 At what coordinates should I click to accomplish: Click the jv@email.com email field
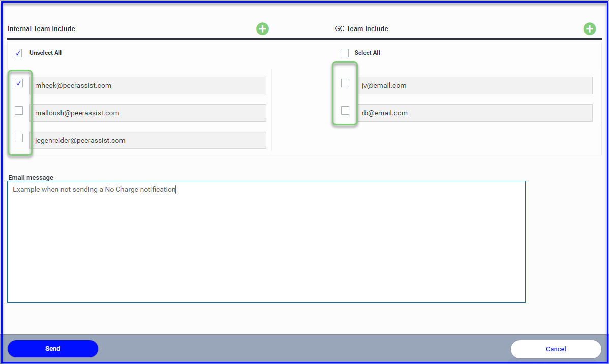tap(475, 85)
